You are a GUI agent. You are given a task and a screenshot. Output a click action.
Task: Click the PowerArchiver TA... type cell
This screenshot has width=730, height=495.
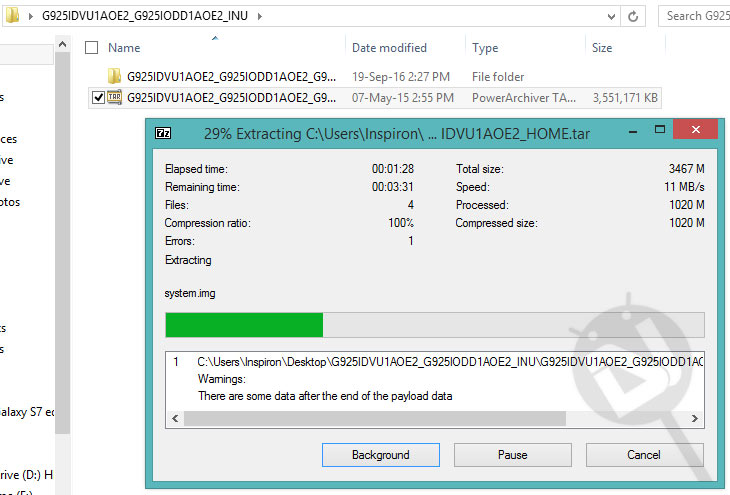pos(524,98)
